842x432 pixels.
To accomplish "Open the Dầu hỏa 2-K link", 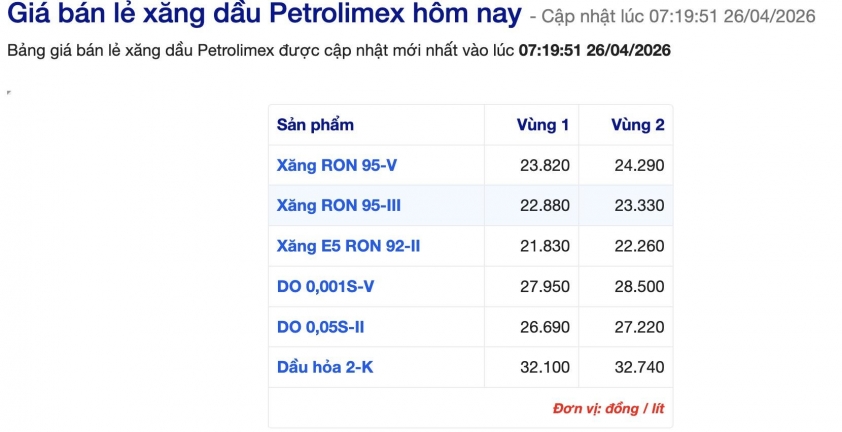I will click(324, 367).
